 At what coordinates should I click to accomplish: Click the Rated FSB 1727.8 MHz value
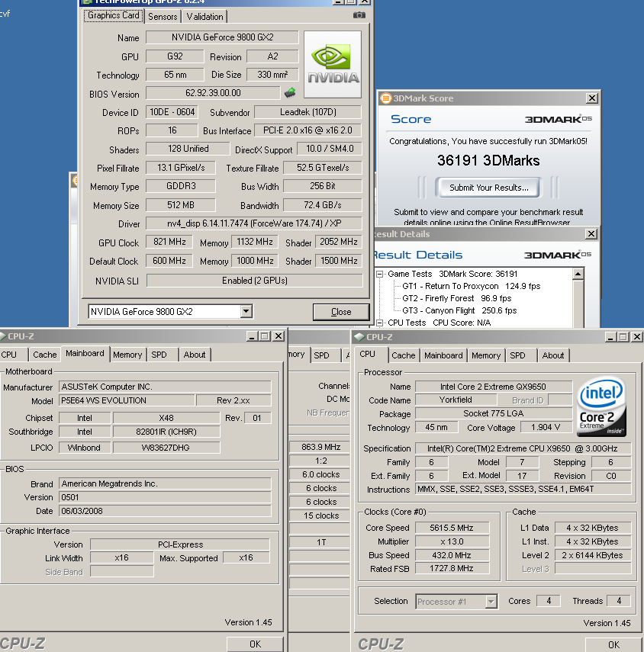click(x=452, y=568)
